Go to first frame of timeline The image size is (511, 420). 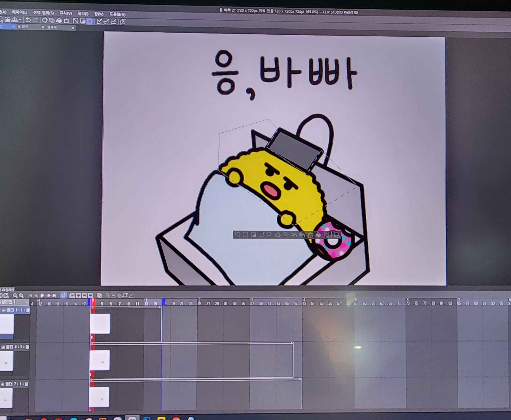click(30, 295)
